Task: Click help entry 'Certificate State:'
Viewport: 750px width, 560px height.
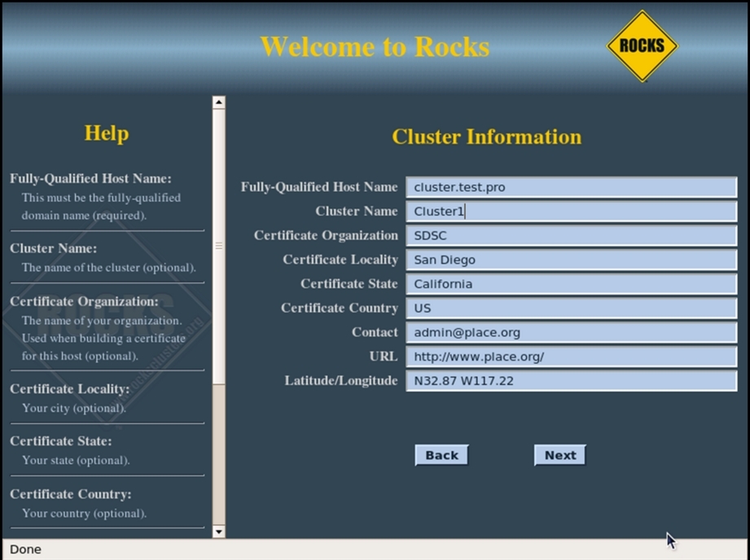Action: click(x=61, y=441)
